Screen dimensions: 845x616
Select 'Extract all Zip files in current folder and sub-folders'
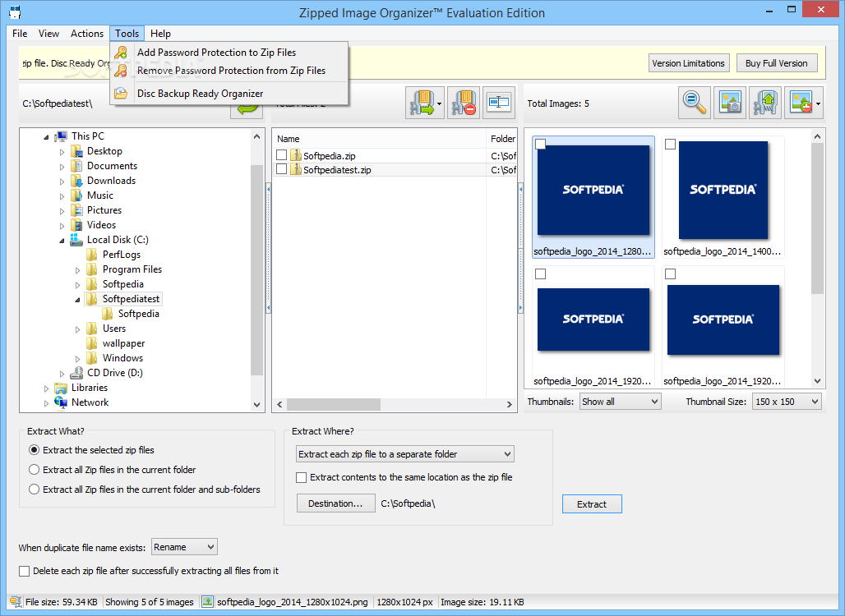click(x=34, y=489)
